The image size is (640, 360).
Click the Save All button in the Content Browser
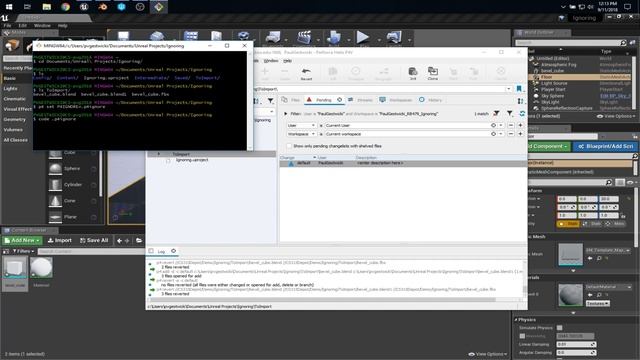(x=94, y=240)
